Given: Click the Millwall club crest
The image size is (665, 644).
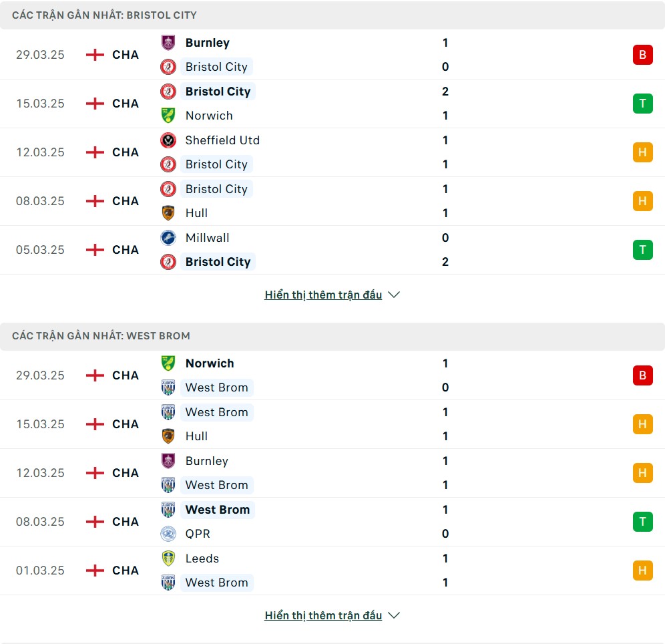Looking at the screenshot, I should tap(168, 238).
